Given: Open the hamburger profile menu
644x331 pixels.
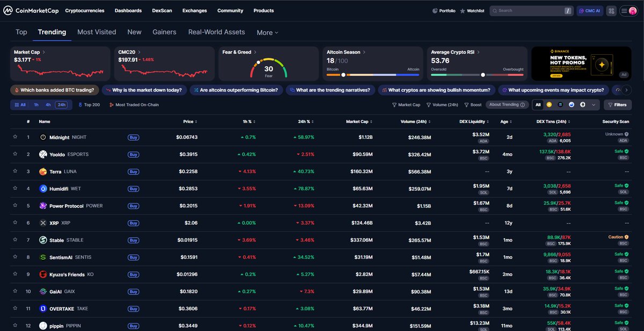Looking at the screenshot, I should [628, 11].
